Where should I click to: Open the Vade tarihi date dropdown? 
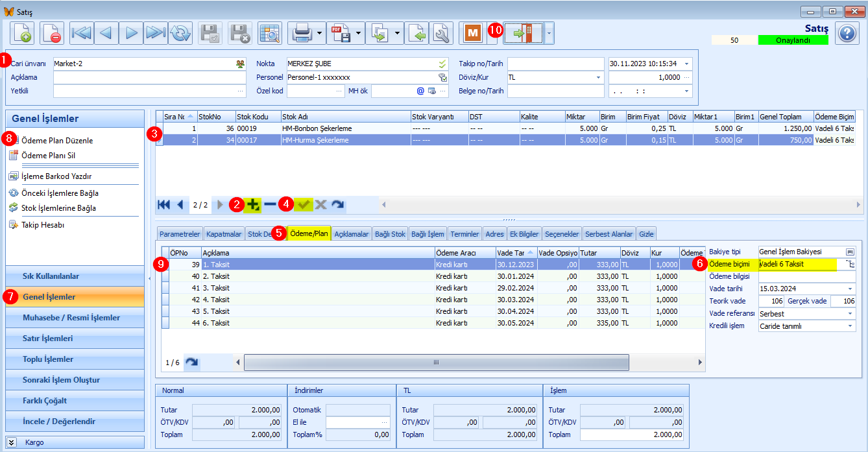pos(850,289)
